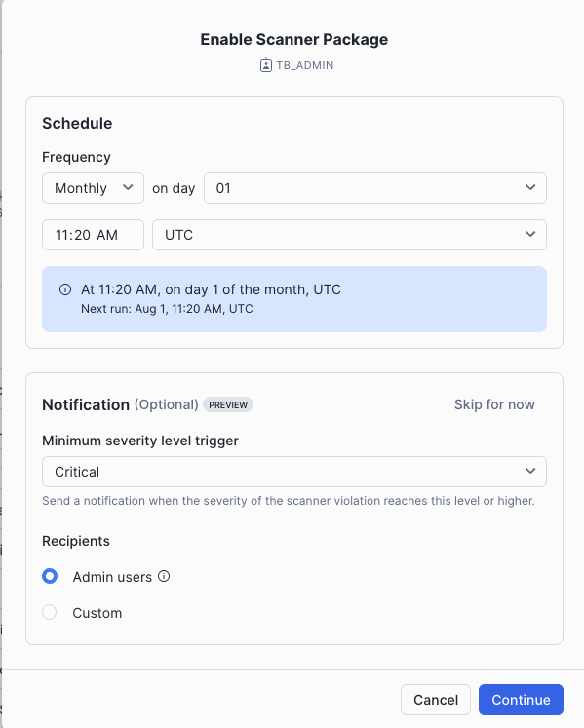Viewport: 584px width, 728px height.
Task: Open the Monthly frequency dropdown
Action: pyautogui.click(x=93, y=188)
